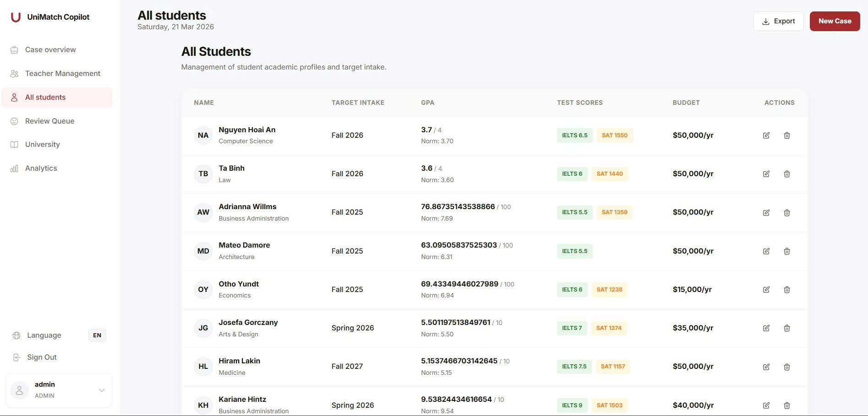Viewport: 868px width, 416px height.
Task: Click Josefa Gorczany's Spring 2026 intake
Action: click(353, 328)
